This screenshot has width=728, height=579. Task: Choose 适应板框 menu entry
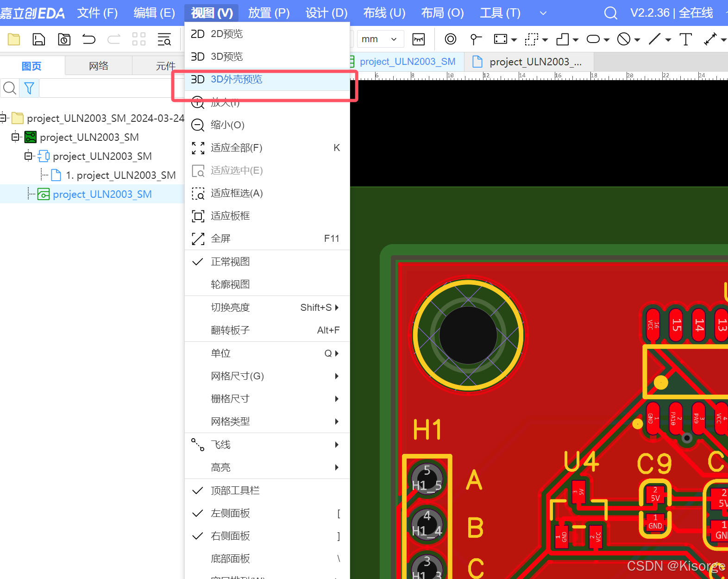click(267, 216)
